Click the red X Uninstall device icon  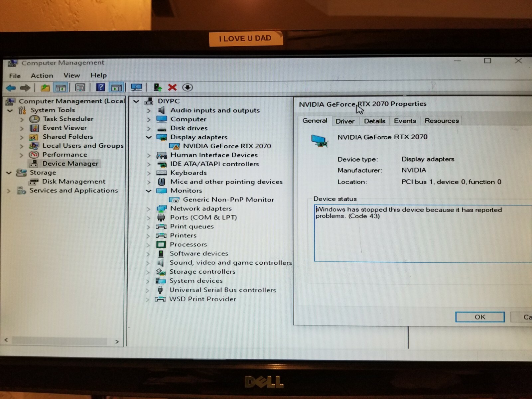[x=172, y=87]
